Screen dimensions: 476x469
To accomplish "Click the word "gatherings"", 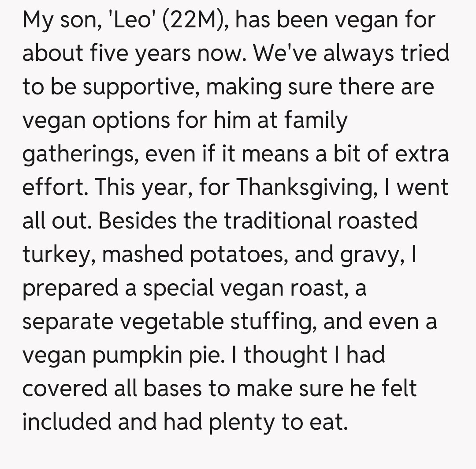I will click(79, 154).
